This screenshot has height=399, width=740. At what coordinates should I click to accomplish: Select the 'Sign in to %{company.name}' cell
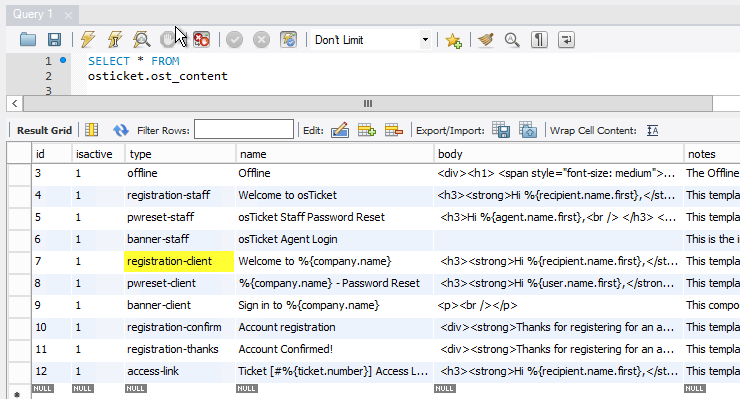click(334, 306)
